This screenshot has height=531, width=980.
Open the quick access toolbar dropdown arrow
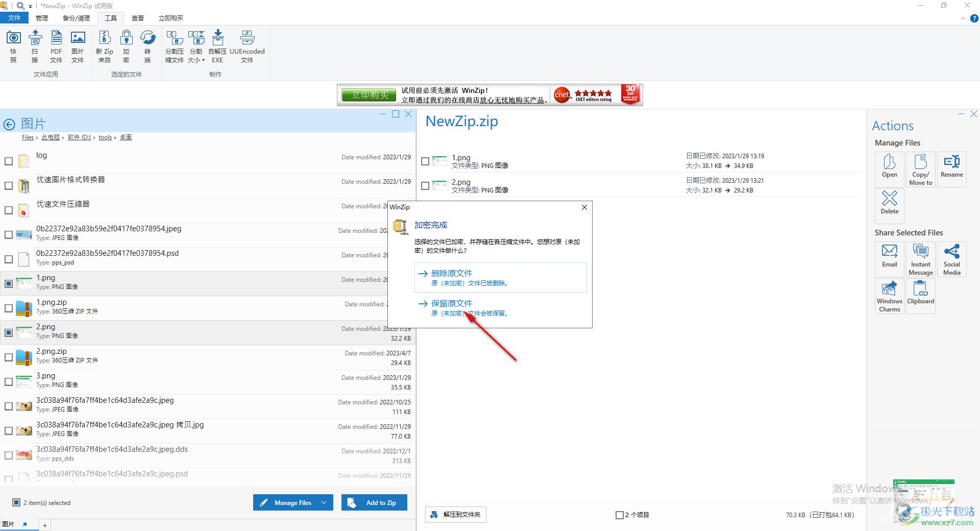[31, 7]
